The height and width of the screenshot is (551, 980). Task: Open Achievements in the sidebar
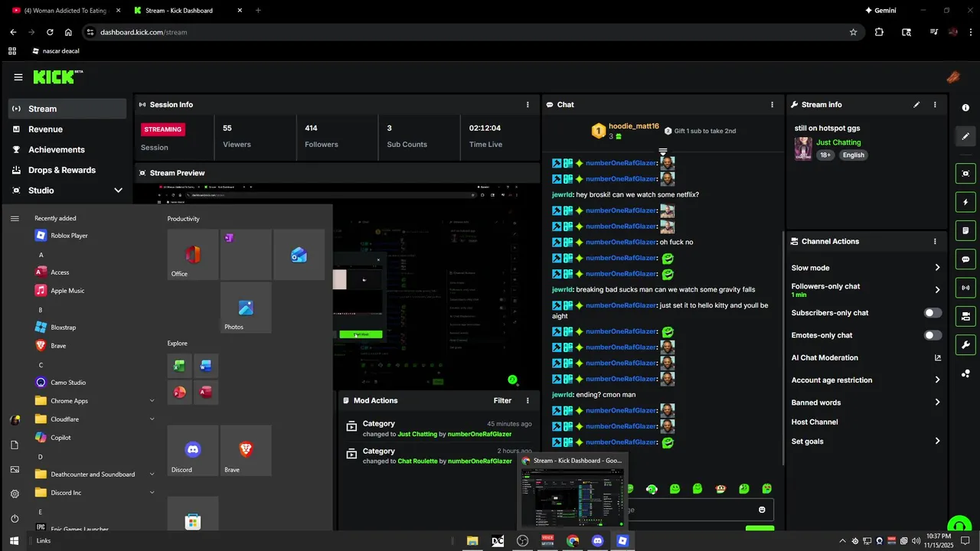pyautogui.click(x=67, y=150)
